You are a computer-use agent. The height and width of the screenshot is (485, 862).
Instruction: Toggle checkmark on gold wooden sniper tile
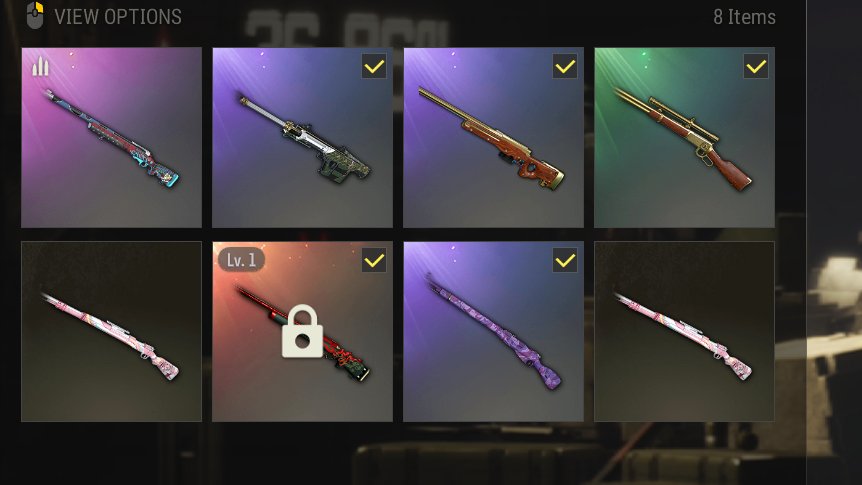point(565,66)
